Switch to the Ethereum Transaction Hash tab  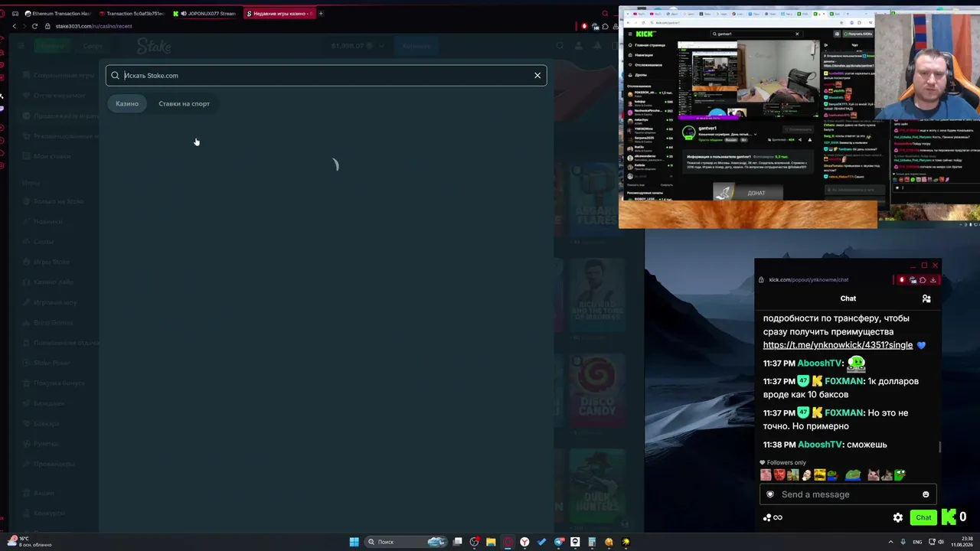point(57,13)
